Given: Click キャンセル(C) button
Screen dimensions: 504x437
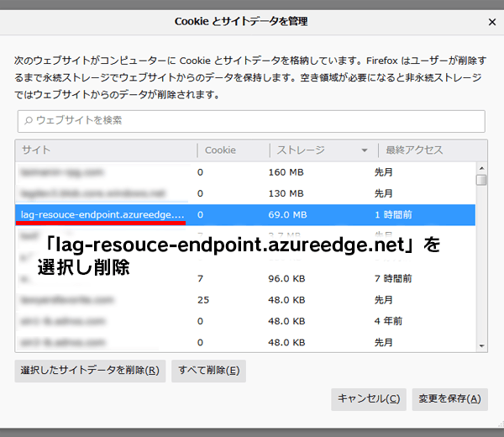Looking at the screenshot, I should (x=369, y=399).
